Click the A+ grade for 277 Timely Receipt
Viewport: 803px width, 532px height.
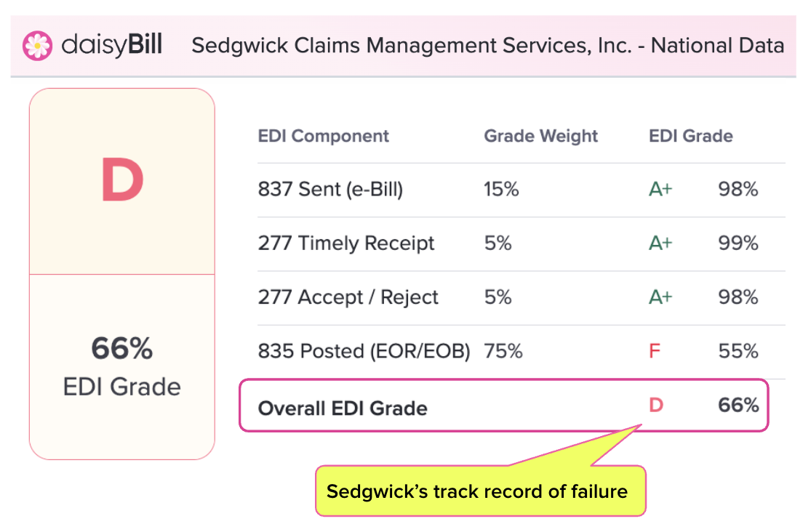[660, 243]
